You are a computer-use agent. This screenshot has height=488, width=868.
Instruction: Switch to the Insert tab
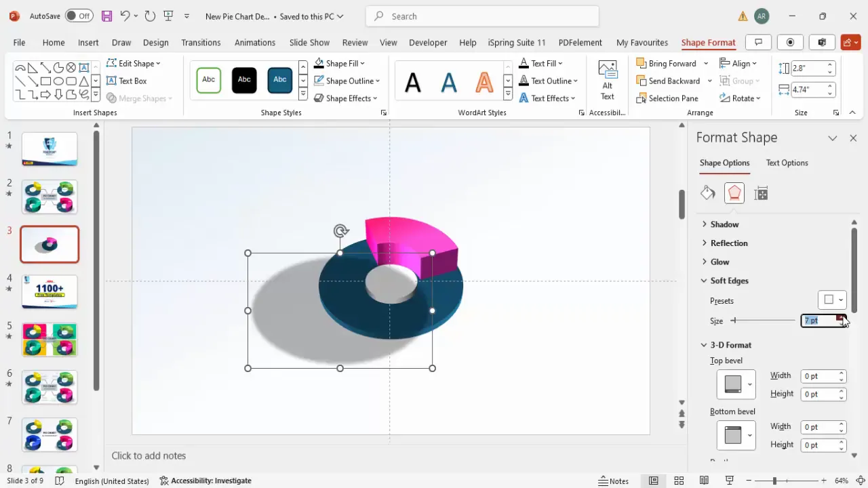[x=88, y=42]
